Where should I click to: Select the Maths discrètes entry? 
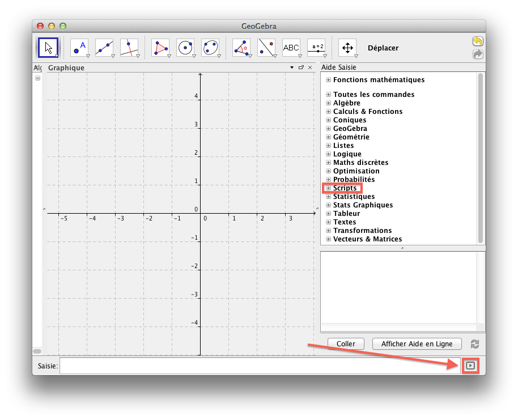(360, 163)
